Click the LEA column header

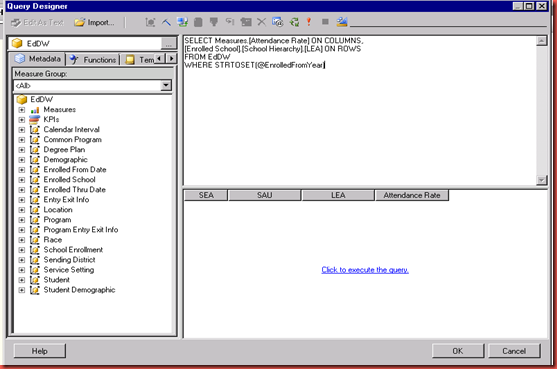tap(338, 195)
